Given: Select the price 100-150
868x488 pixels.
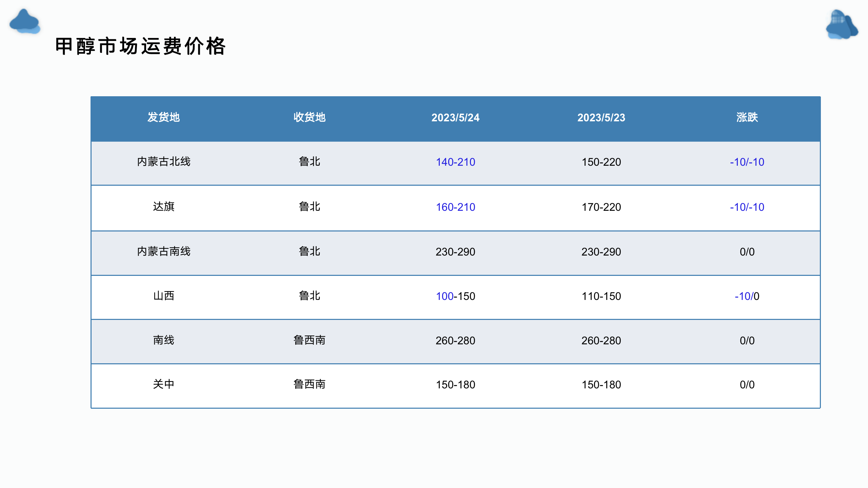Looking at the screenshot, I should pos(455,296).
